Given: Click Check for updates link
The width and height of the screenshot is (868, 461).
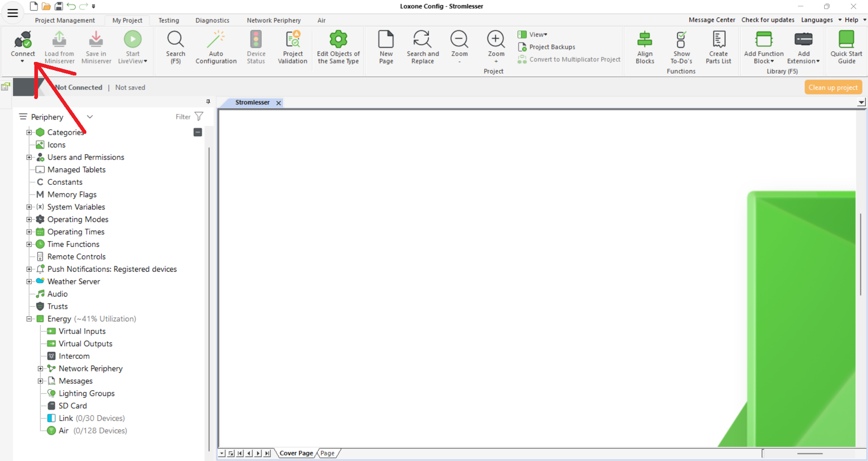Looking at the screenshot, I should point(768,20).
